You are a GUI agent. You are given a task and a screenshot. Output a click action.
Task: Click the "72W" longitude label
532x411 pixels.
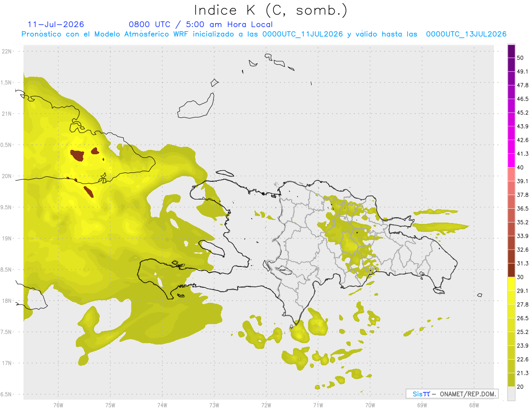point(266,405)
